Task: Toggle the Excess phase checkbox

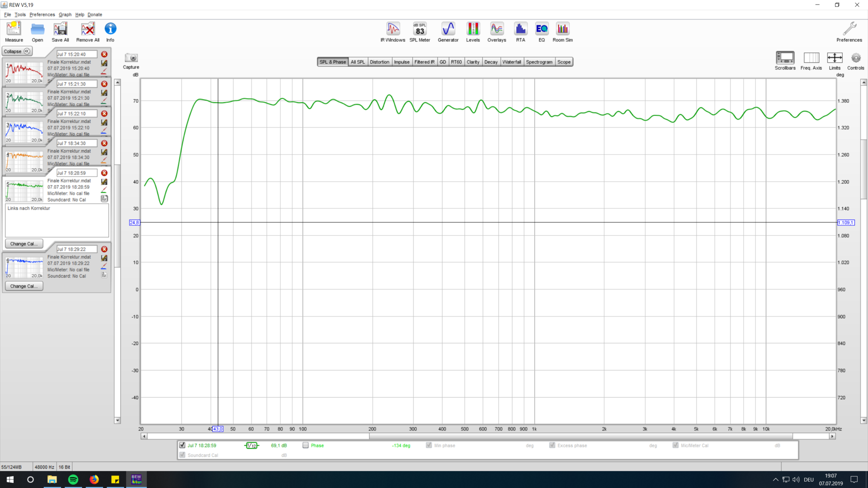Action: pyautogui.click(x=552, y=445)
